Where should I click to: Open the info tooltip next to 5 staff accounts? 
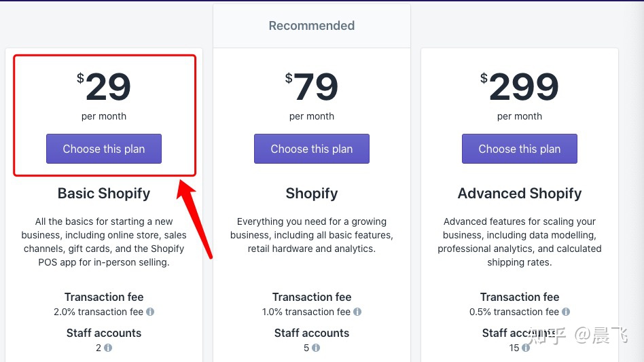(x=316, y=348)
